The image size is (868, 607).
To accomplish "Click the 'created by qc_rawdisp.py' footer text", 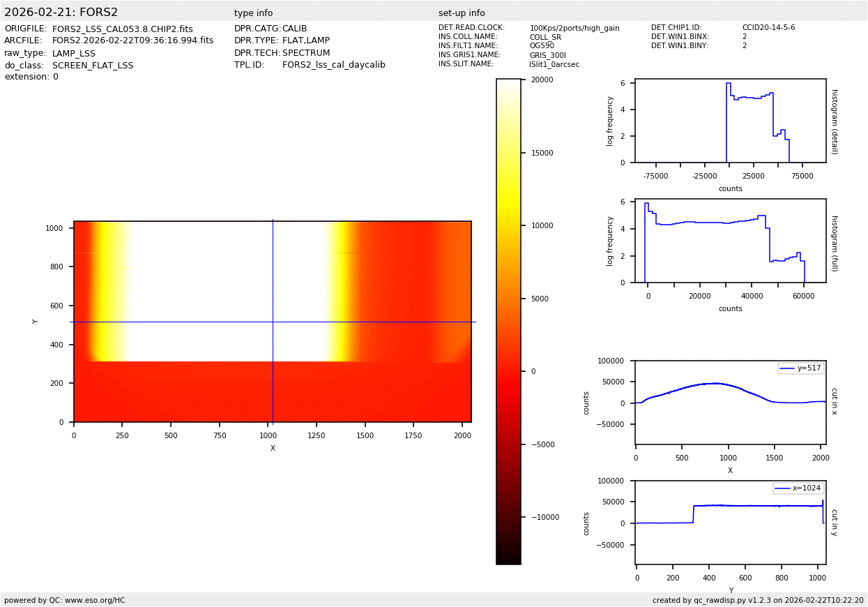I will (x=758, y=600).
